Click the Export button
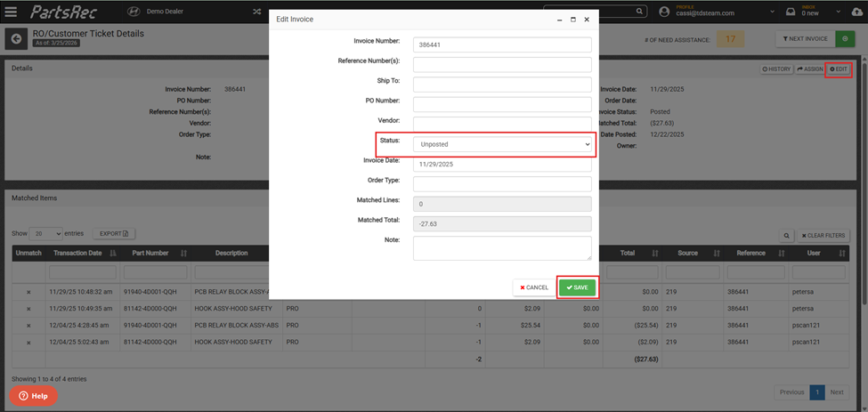 pyautogui.click(x=113, y=234)
